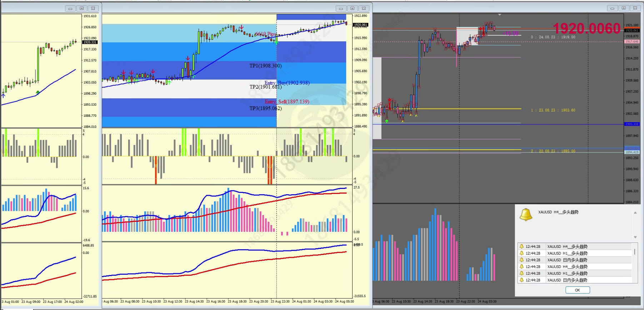
Task: Close the middle chart window
Action: (x=364, y=8)
